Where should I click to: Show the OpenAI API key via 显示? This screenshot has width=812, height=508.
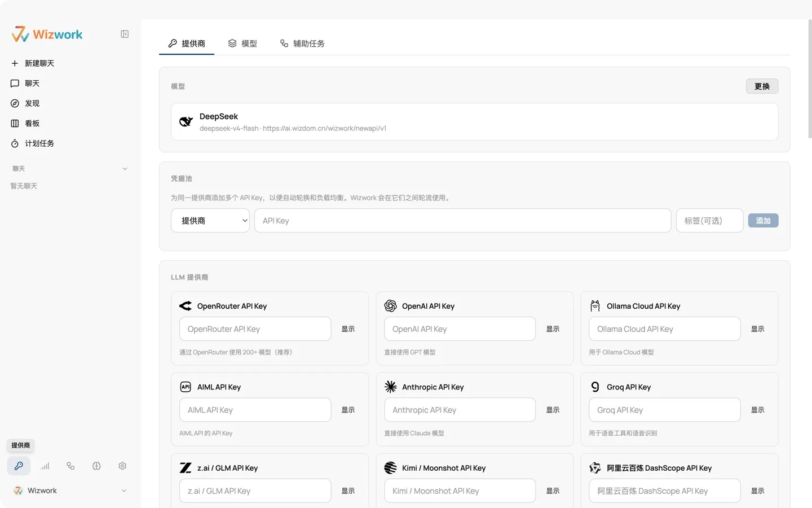pos(553,329)
